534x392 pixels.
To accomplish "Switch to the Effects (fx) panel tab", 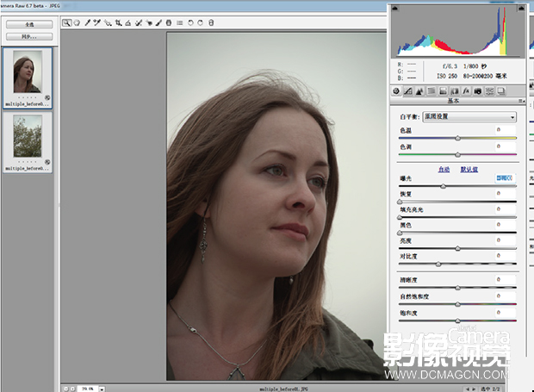I will (466, 91).
